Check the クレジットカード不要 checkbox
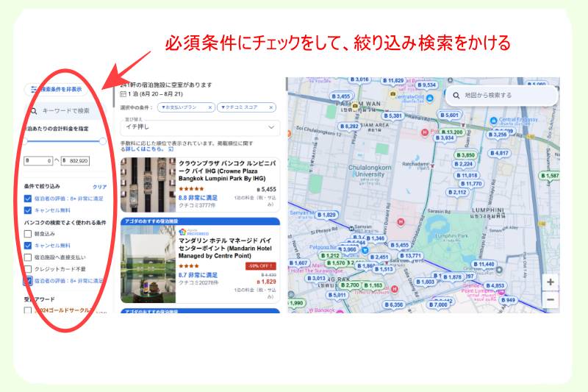588x392 pixels. 28,269
